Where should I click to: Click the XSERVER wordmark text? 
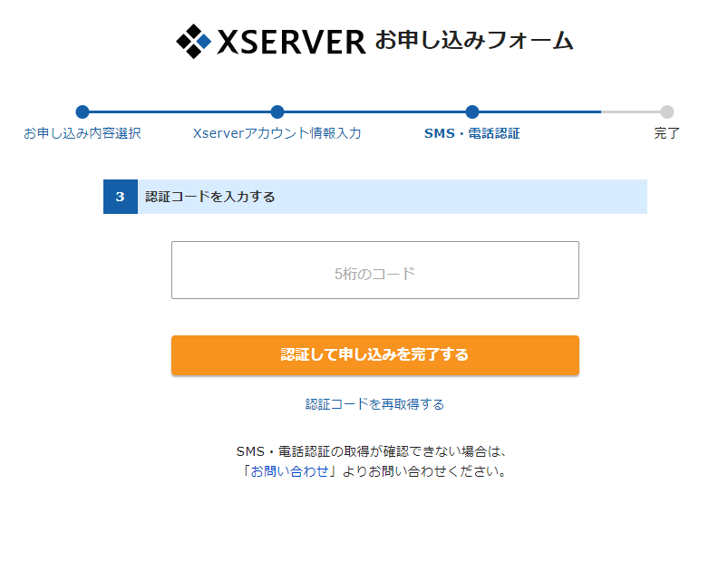point(291,42)
